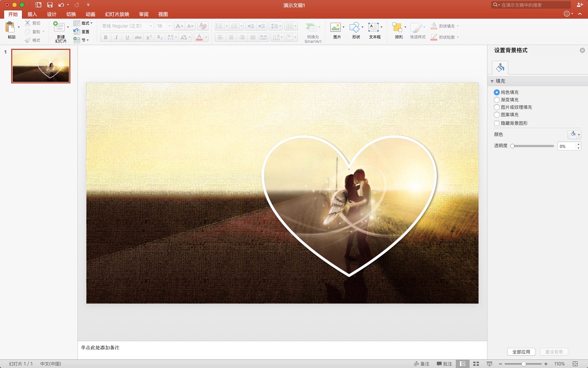The image size is (588, 368).
Task: Switch to the 动画 ribbon tab
Action: coord(90,14)
